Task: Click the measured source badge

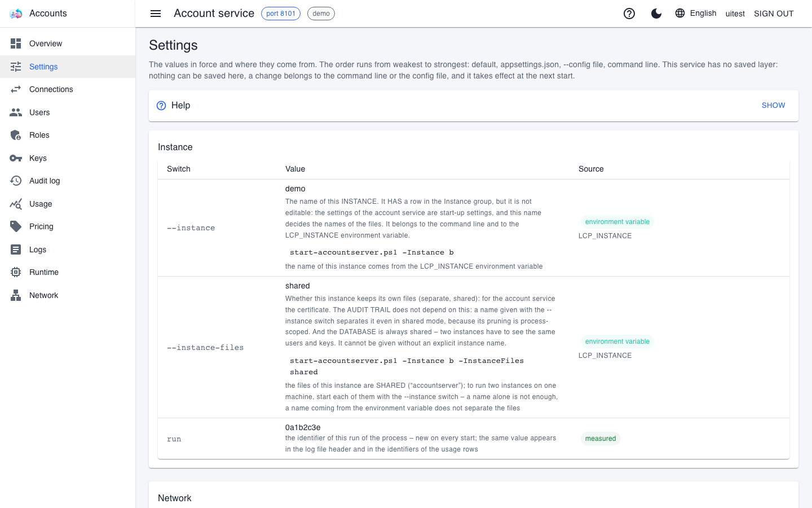Action: 601,439
